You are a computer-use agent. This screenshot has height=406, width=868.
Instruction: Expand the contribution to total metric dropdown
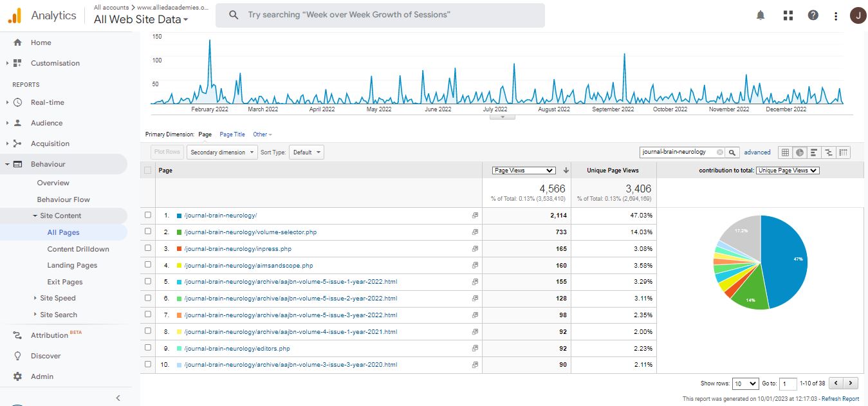(788, 171)
